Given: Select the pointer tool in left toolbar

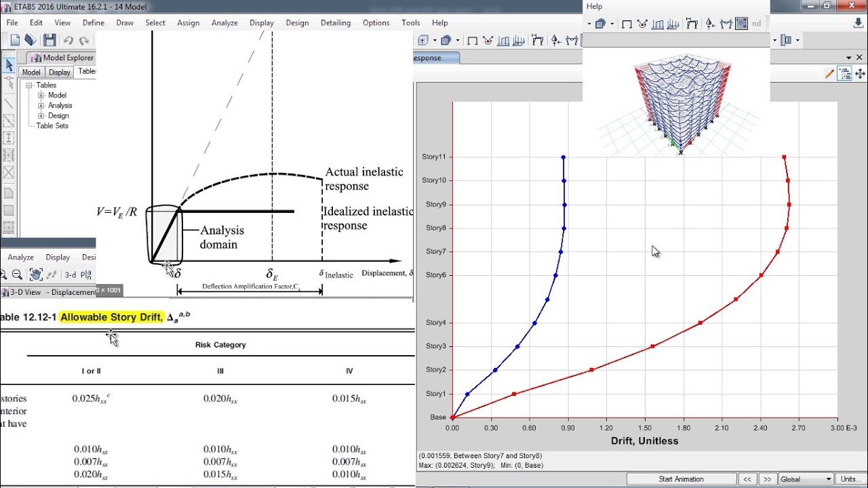Looking at the screenshot, I should (9, 65).
